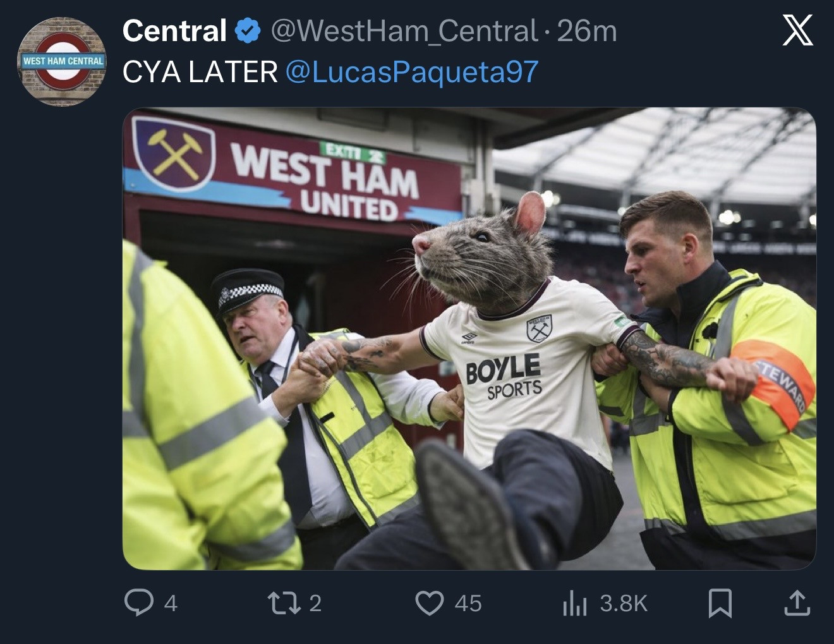This screenshot has height=644, width=834.
Task: Open the @LucasPaqueta97 mention
Action: point(412,72)
